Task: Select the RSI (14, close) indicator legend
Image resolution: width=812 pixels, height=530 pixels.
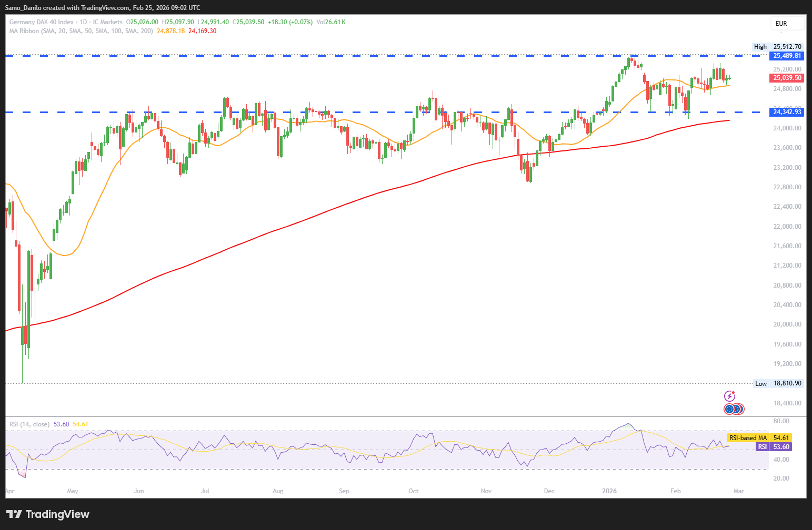Action: tap(29, 424)
